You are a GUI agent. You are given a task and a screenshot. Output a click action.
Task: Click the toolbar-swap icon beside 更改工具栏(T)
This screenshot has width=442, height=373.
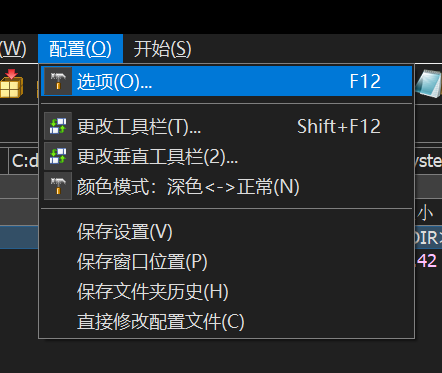(x=58, y=126)
